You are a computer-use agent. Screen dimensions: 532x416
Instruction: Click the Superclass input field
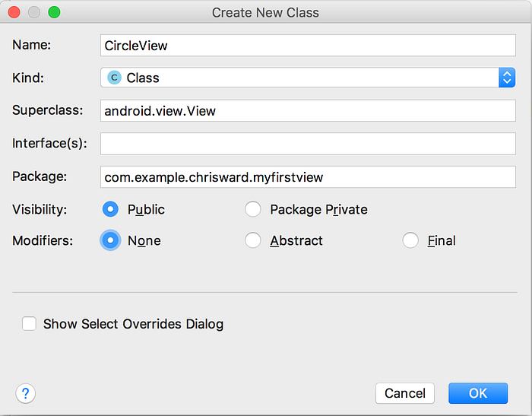click(x=308, y=111)
